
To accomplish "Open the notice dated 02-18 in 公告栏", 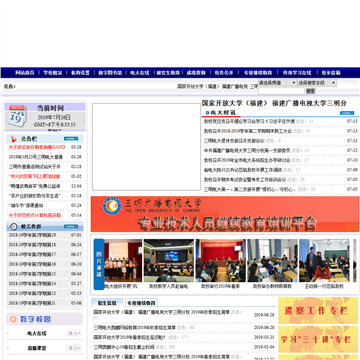I will tap(34, 166).
